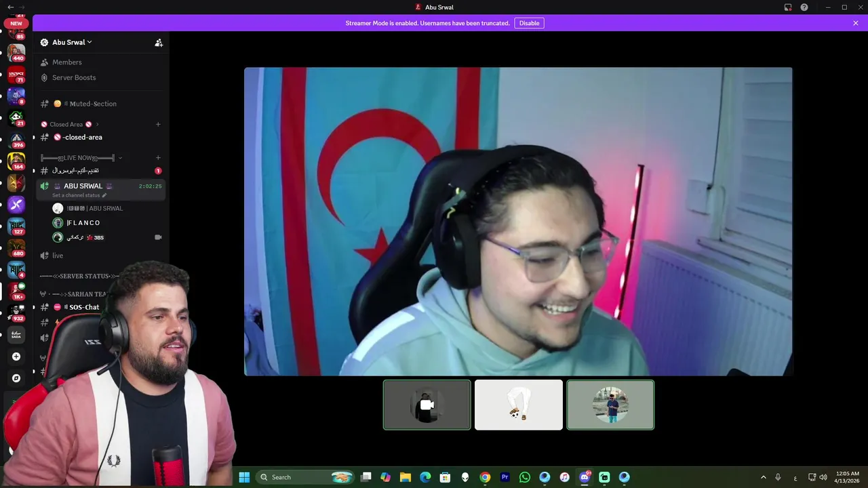Open the server with 440 unread badge
This screenshot has height=488, width=868.
(x=16, y=52)
